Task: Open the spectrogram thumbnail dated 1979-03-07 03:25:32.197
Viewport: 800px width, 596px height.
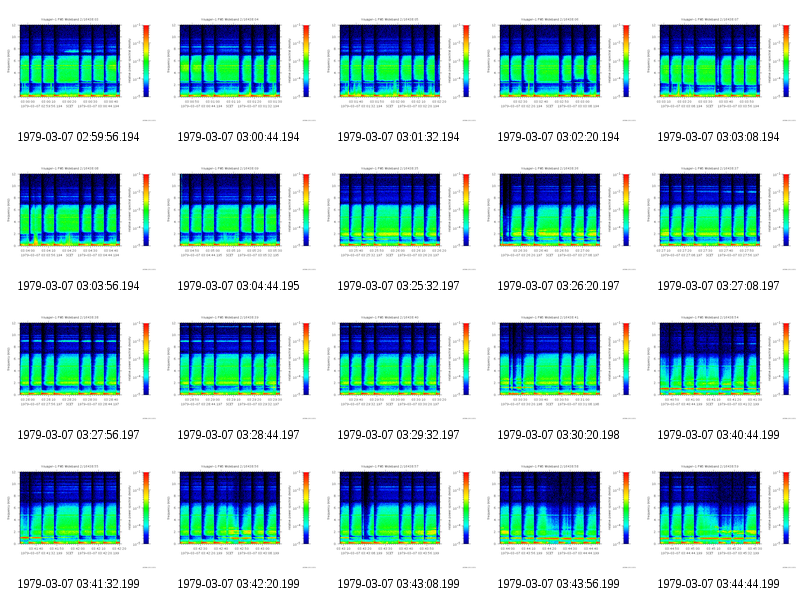Action: click(398, 217)
